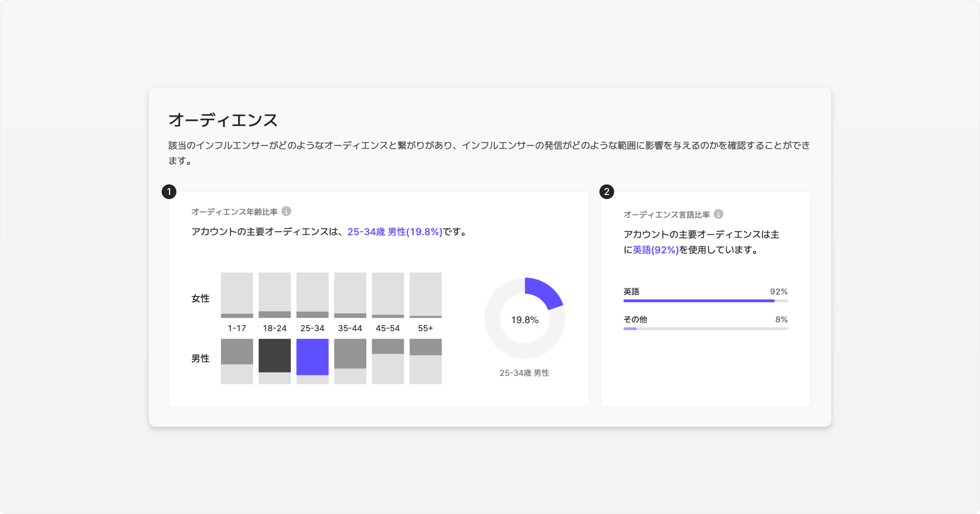Click the male 45-54 age bar

point(388,346)
